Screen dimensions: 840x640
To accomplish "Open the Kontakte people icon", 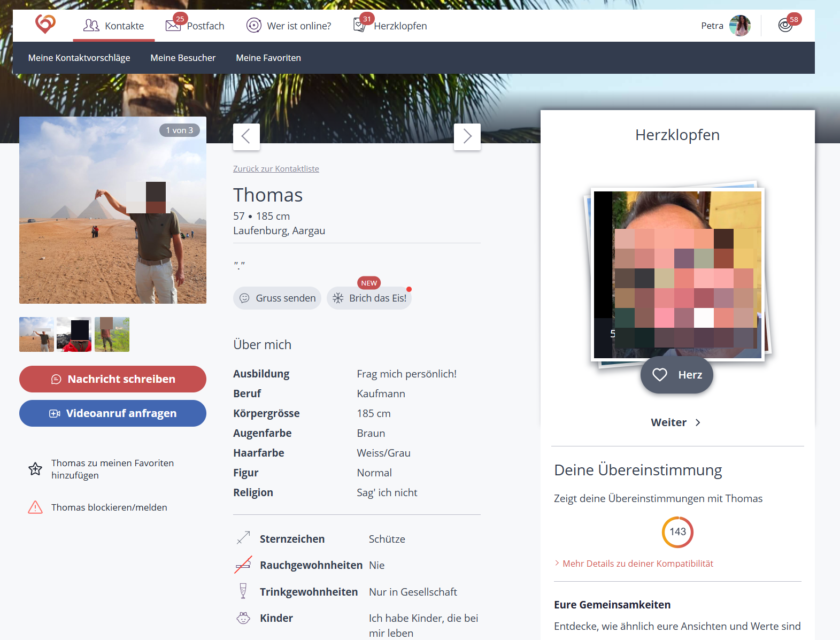I will click(x=91, y=26).
